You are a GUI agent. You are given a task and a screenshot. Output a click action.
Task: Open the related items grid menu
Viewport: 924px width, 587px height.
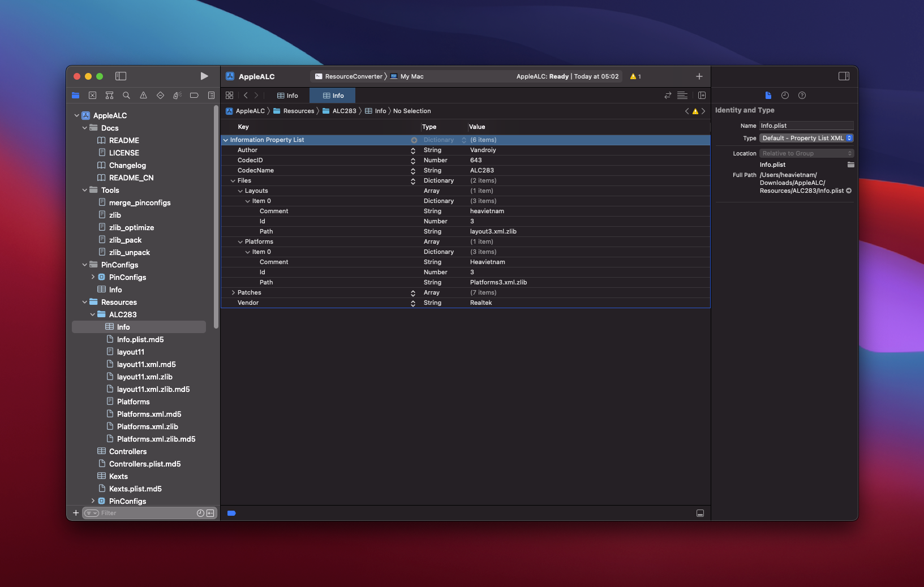point(230,96)
